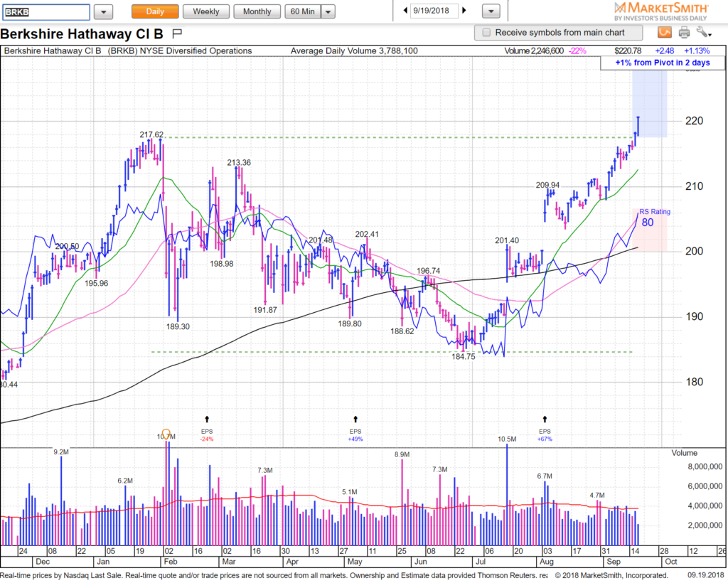Viewport: 728px width, 588px height.
Task: Click the 8,000,000 volume axis label
Action: [705, 467]
